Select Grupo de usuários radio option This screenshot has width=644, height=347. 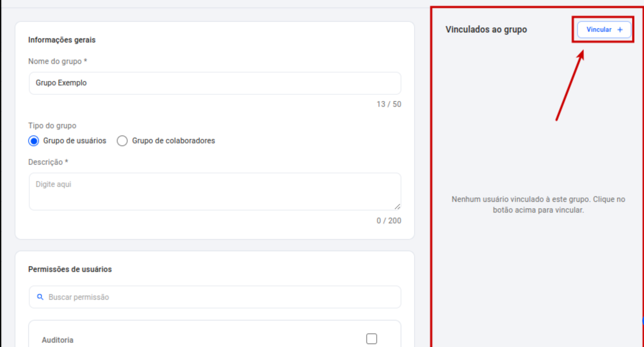(34, 141)
